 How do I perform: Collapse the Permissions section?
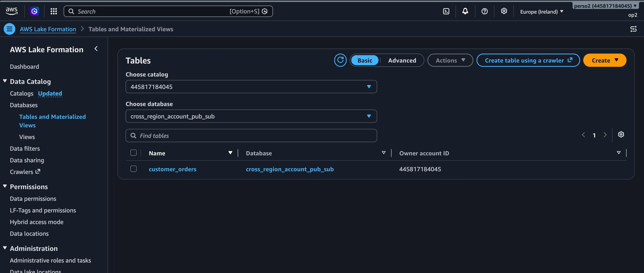pyautogui.click(x=5, y=187)
